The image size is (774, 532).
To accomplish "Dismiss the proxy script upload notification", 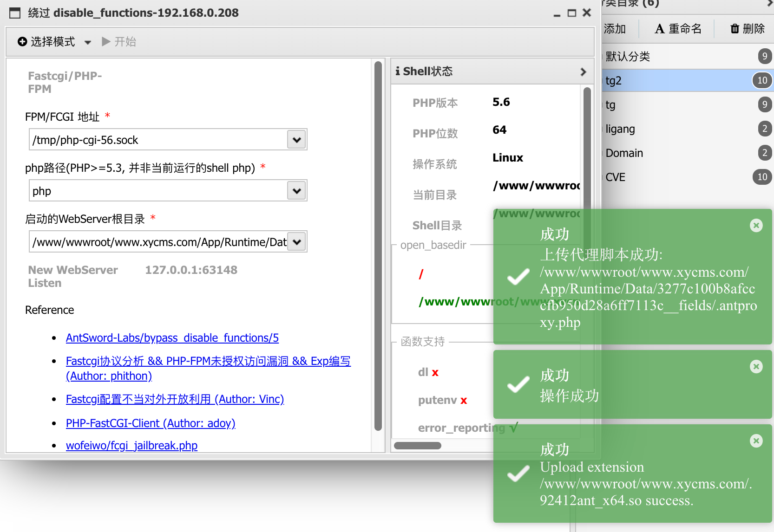I will [756, 226].
